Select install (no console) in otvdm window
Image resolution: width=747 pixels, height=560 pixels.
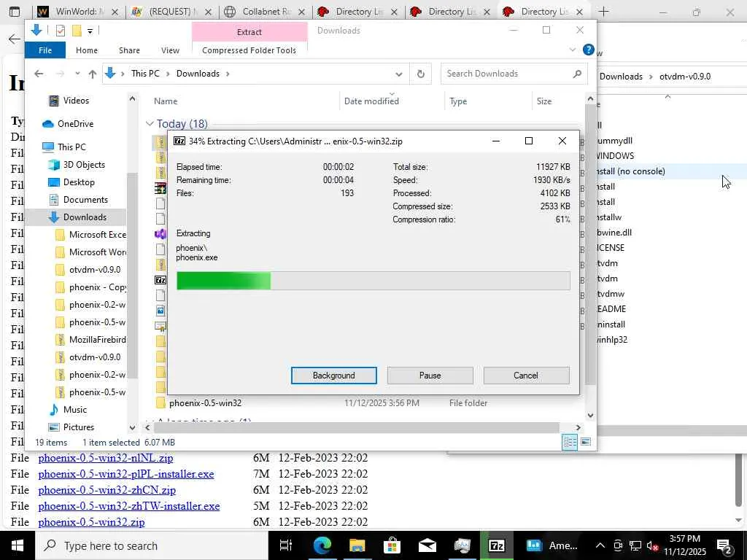point(631,171)
